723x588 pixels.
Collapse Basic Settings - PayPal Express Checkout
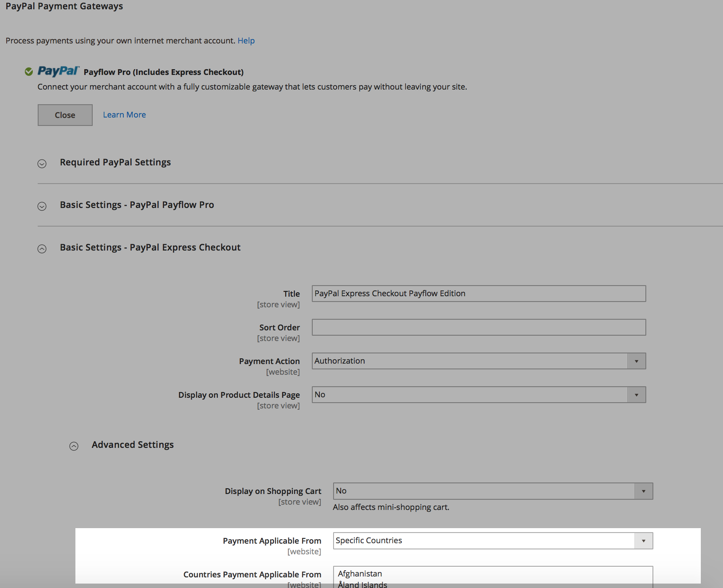(42, 249)
